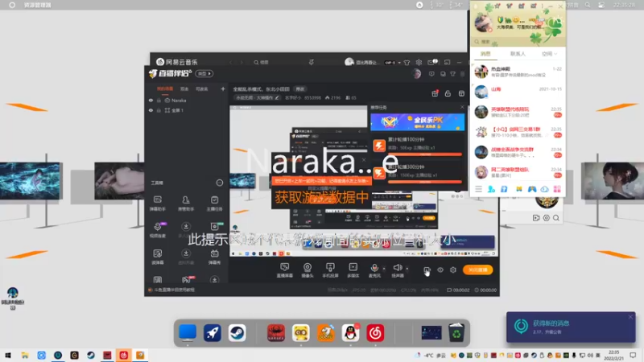Close the recommended tasks panel

462,107
